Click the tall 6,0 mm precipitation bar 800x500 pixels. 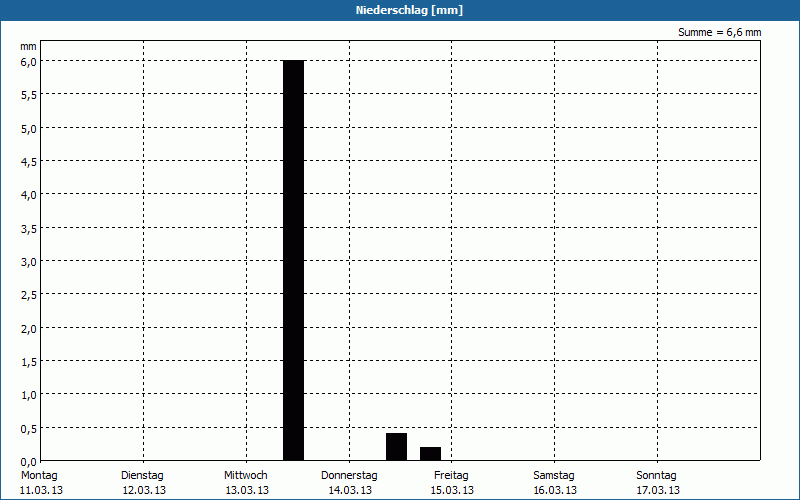pyautogui.click(x=293, y=260)
